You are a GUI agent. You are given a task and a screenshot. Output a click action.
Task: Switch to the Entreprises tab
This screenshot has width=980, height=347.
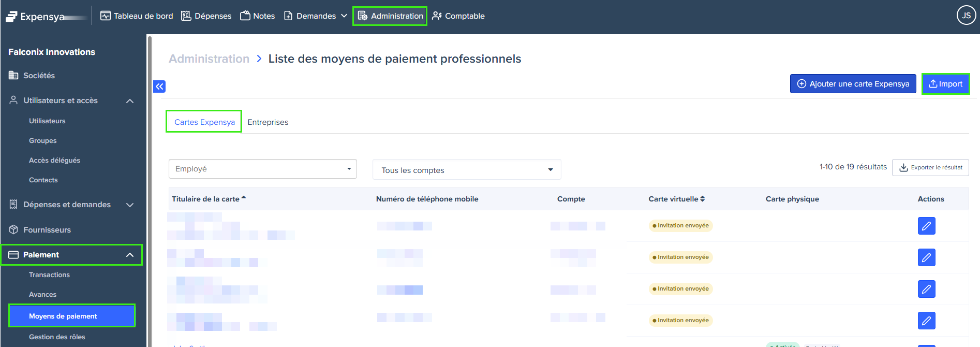(x=268, y=122)
